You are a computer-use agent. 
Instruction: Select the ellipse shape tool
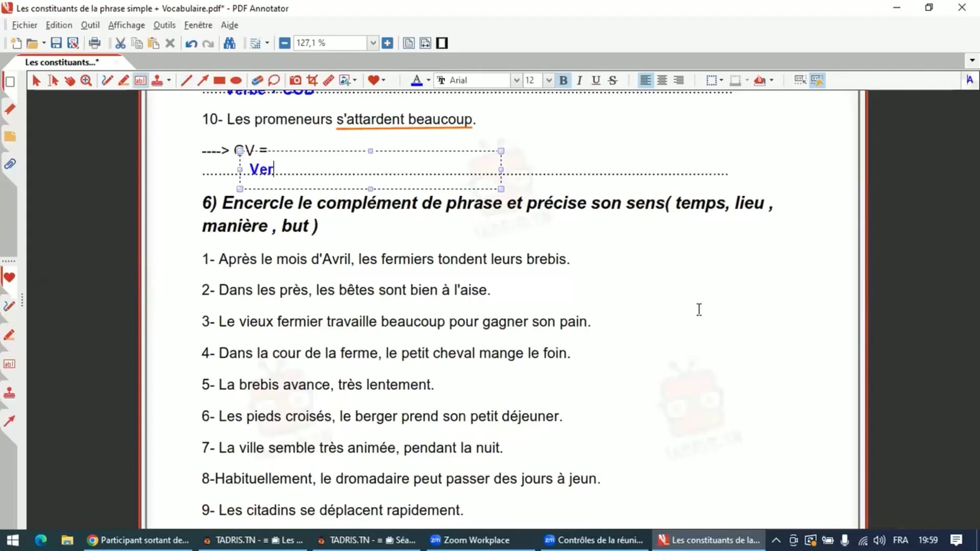pos(236,80)
